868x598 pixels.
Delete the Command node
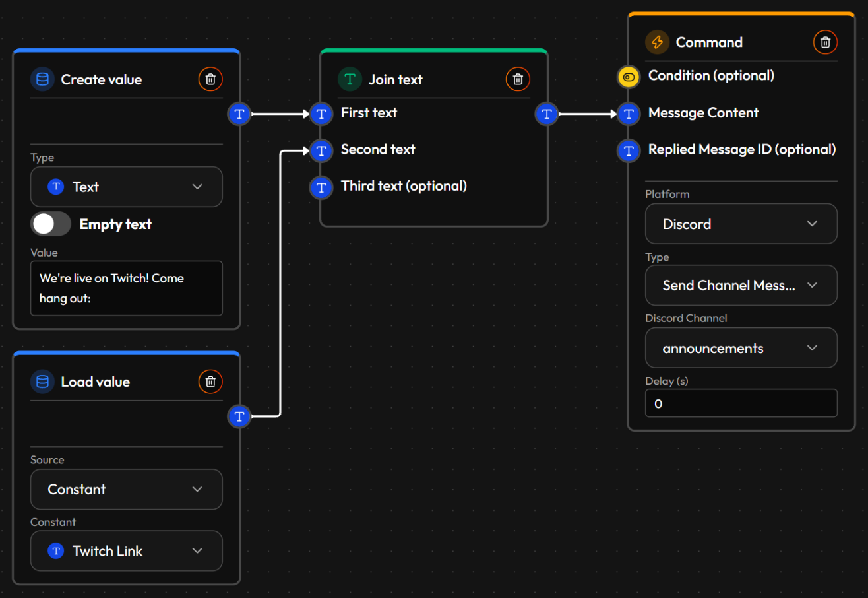(x=825, y=42)
